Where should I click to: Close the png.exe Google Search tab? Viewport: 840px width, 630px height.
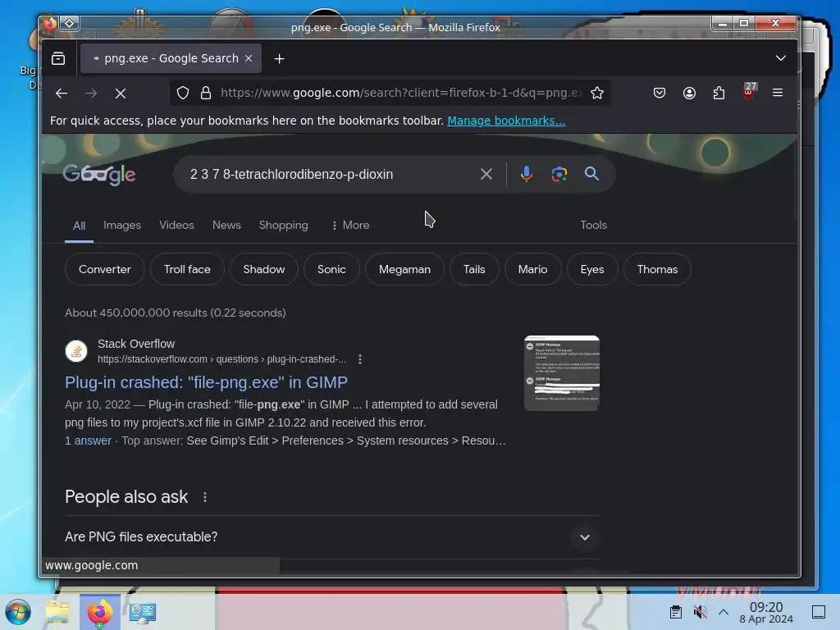pos(249,58)
